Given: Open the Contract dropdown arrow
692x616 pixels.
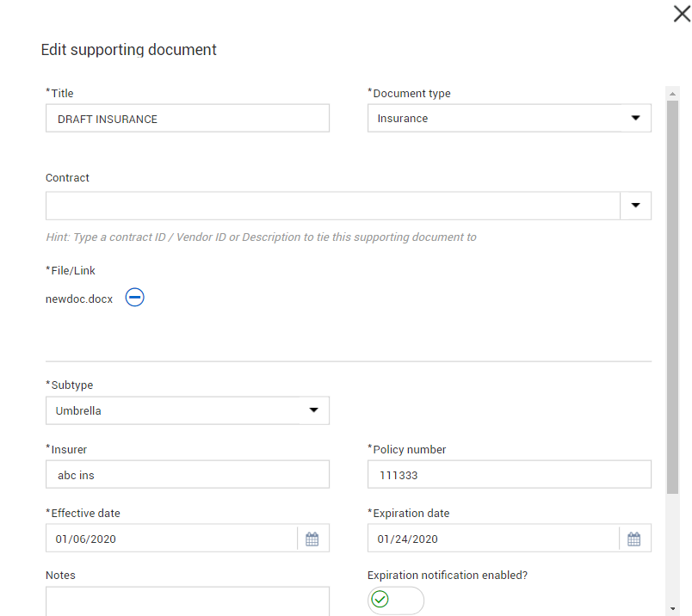Looking at the screenshot, I should 636,206.
